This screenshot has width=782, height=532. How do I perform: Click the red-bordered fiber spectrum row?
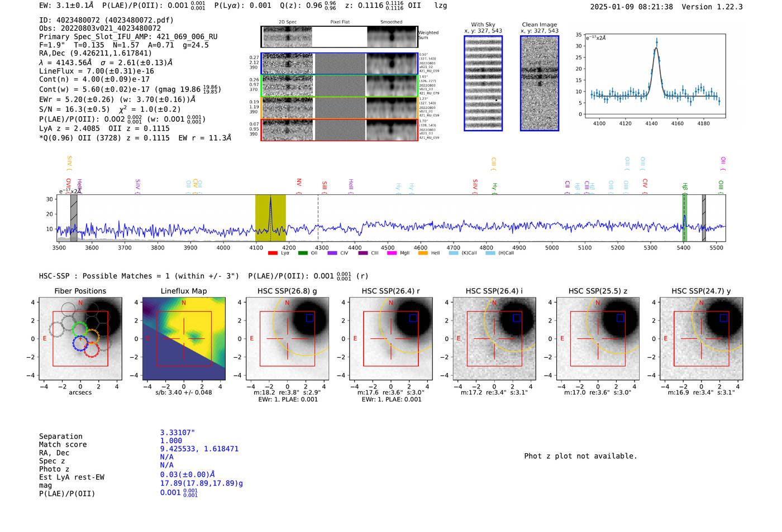coord(340,130)
